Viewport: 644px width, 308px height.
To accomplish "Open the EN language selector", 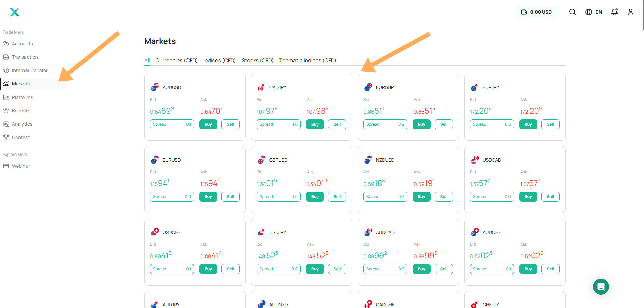I will click(x=594, y=12).
